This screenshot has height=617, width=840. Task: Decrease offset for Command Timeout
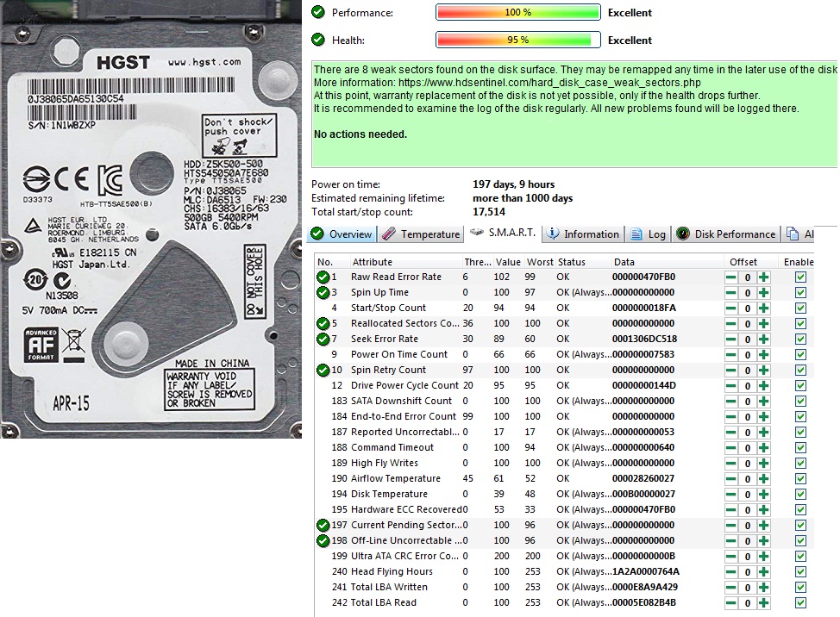point(730,448)
